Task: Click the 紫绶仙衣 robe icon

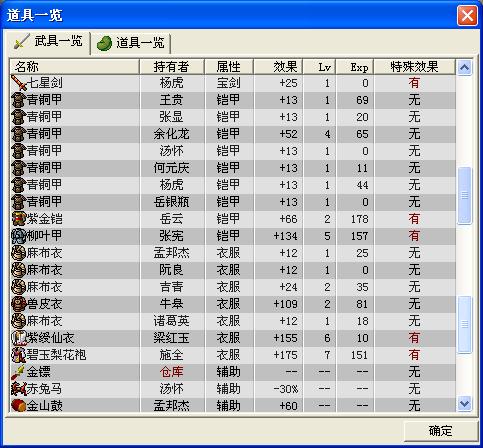Action: 19,338
